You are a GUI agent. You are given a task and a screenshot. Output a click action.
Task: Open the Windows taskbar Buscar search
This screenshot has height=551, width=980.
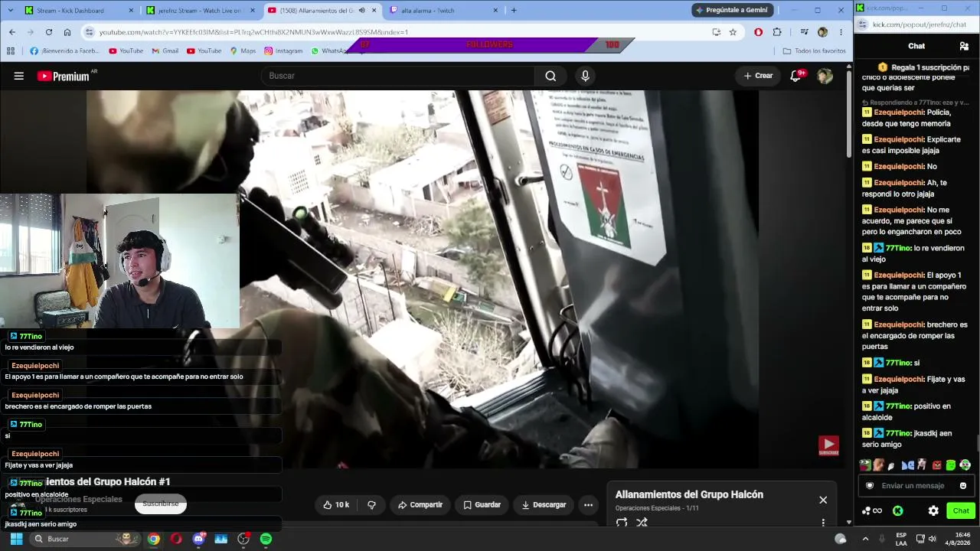[x=86, y=539]
